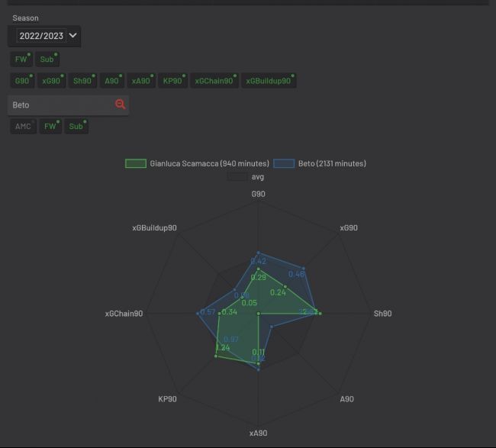496x448 pixels.
Task: Click Scamacca's 1.24 KP90 data value
Action: (x=223, y=348)
